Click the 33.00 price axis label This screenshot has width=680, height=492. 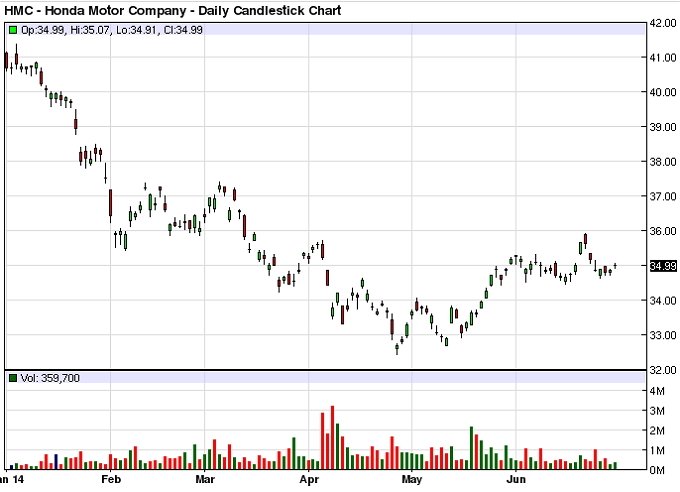[x=663, y=335]
